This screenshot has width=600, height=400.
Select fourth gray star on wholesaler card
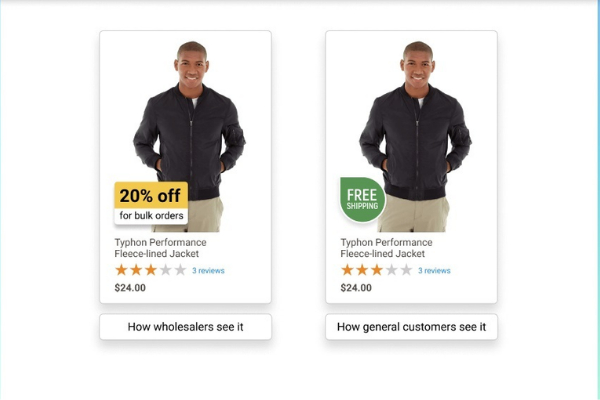click(x=166, y=270)
